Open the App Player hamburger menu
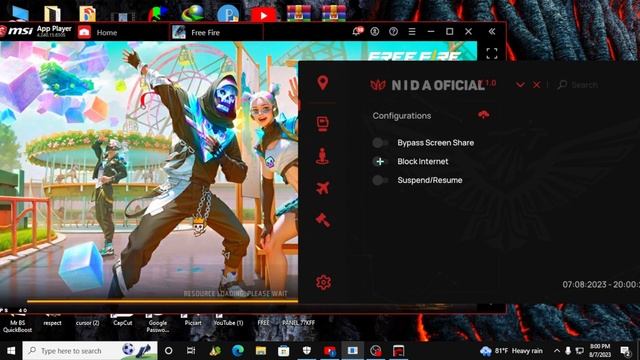The image size is (640, 360). pyautogui.click(x=412, y=31)
